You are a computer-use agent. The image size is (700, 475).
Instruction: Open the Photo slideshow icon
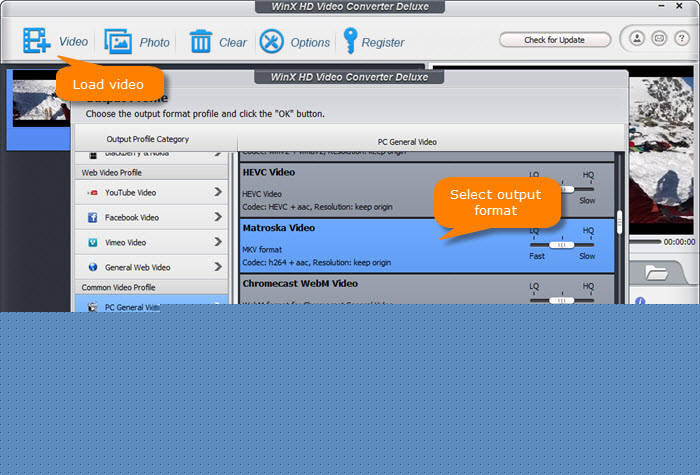point(118,42)
